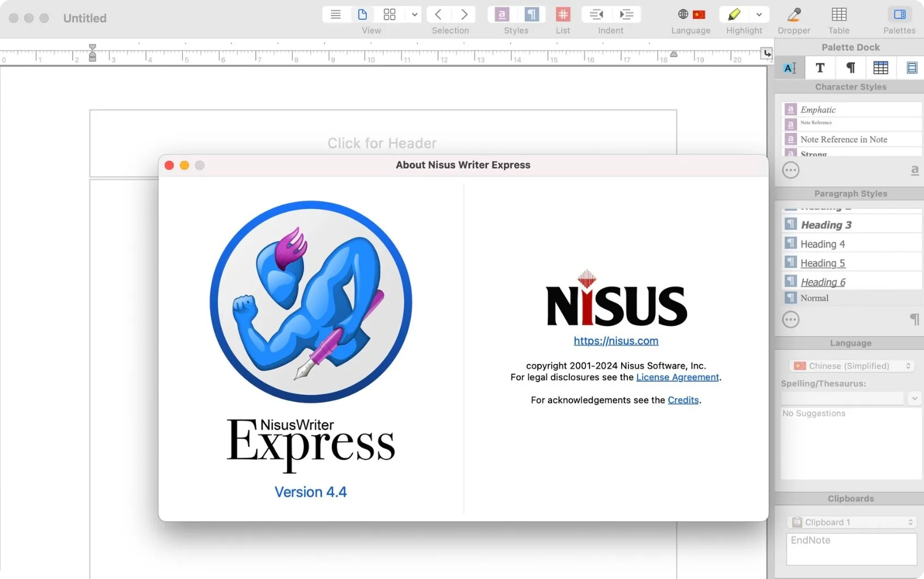Click the underlined 'a' icon in Character Styles
Viewport: 924px width, 579px height.
[x=914, y=170]
